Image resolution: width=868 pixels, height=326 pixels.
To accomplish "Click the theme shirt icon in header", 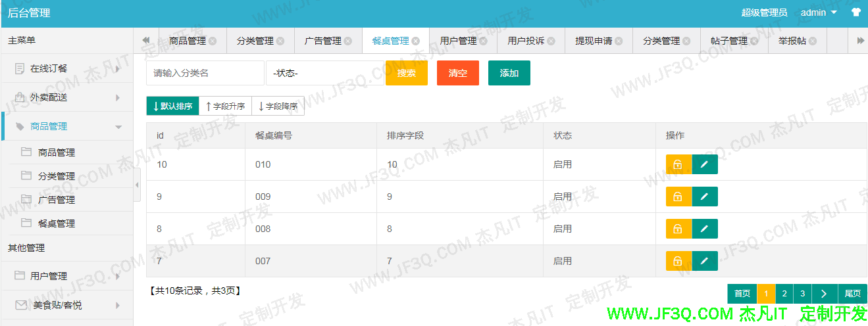I will (855, 12).
